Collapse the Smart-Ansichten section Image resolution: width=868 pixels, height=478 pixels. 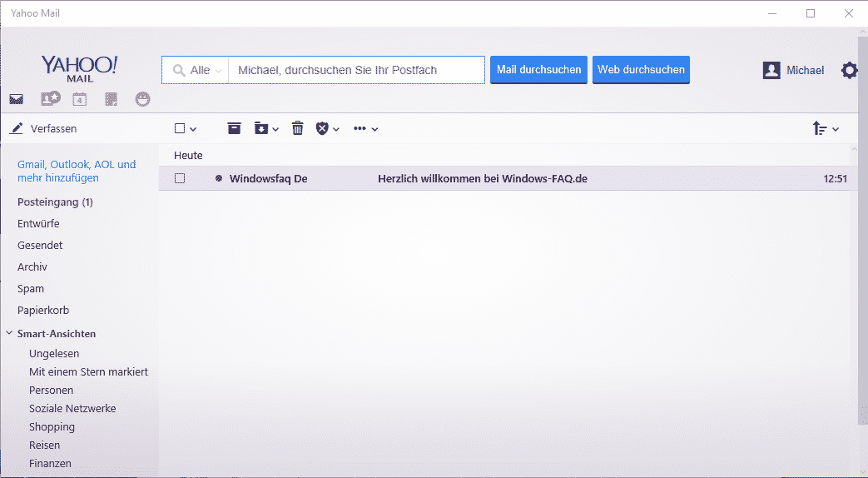coord(9,333)
